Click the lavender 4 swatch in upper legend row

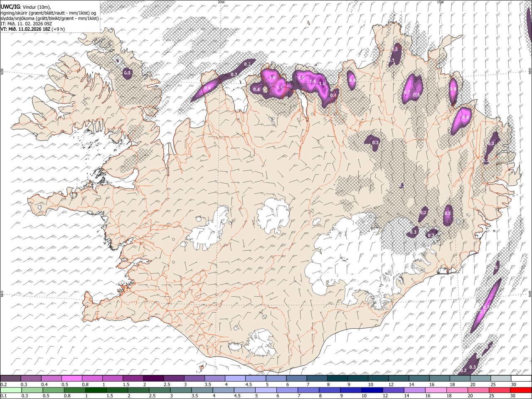click(235, 379)
